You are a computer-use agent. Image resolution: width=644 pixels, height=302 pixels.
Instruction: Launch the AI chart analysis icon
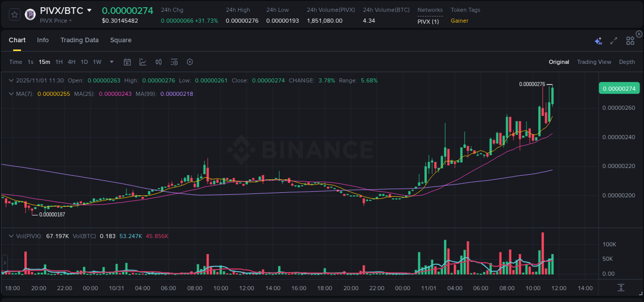click(598, 40)
